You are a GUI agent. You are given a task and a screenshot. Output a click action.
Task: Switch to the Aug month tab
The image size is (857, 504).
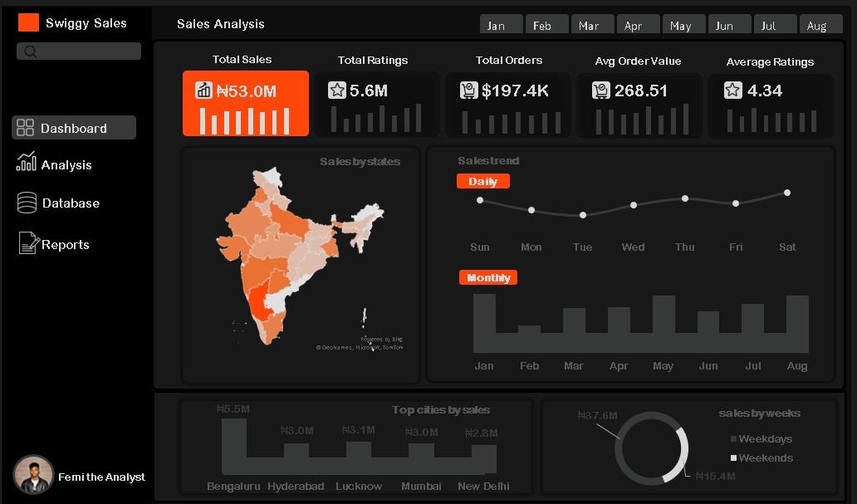click(820, 24)
